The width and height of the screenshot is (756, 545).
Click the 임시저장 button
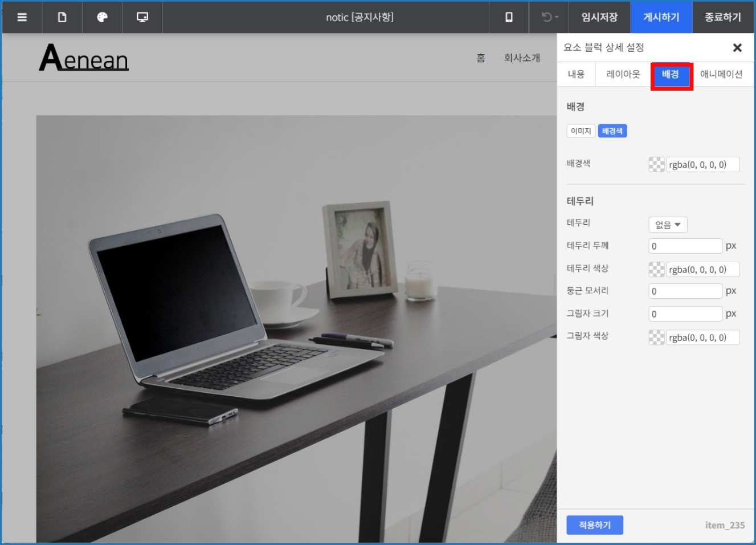[x=599, y=17]
